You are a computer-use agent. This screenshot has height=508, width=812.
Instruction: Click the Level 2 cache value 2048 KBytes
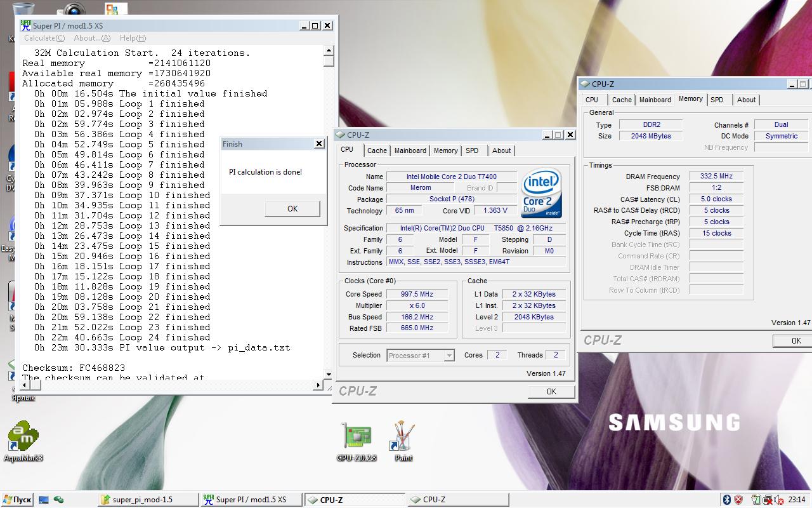(534, 317)
